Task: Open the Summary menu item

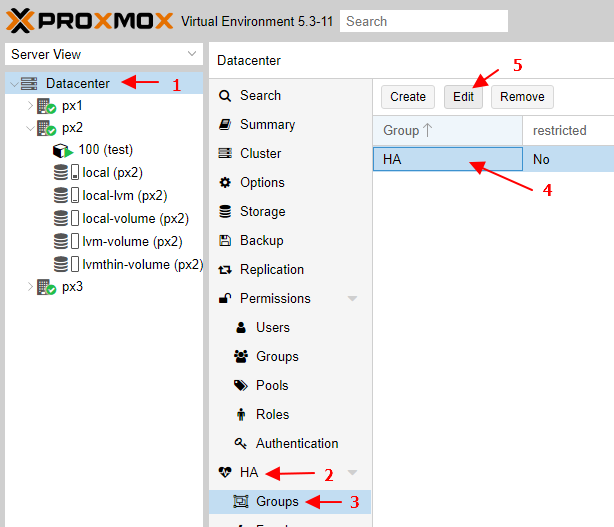Action: 267,125
